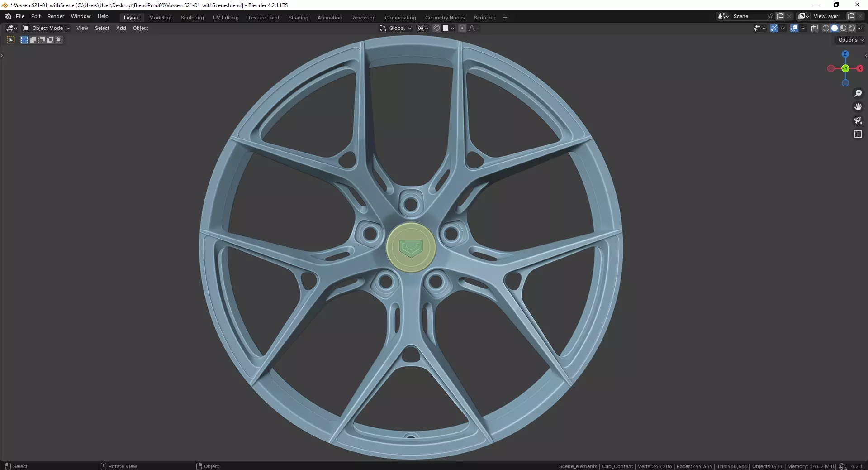The width and height of the screenshot is (868, 470).
Task: Open the Options dropdown
Action: click(850, 40)
